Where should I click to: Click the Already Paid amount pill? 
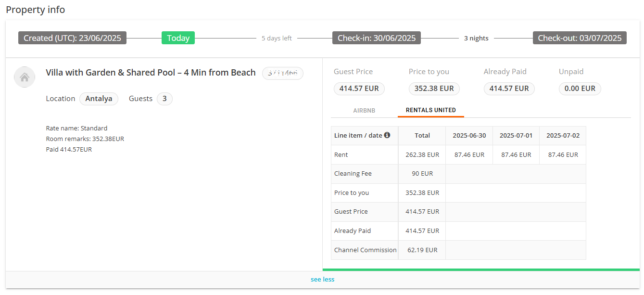click(509, 89)
